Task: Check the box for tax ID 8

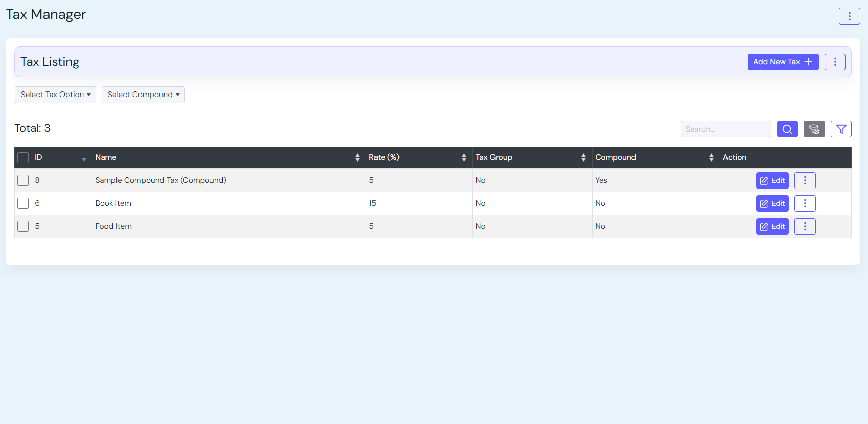Action: (23, 180)
